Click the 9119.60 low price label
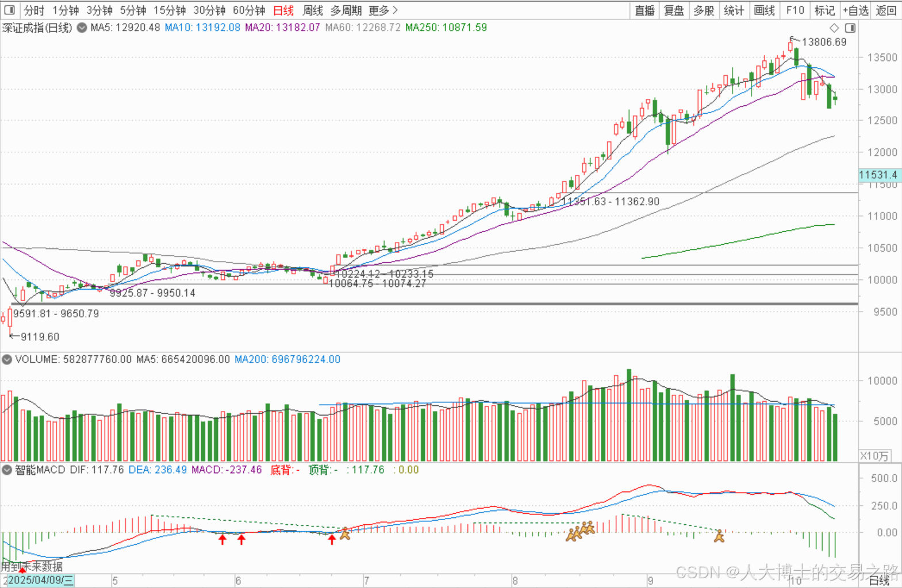Image resolution: width=902 pixels, height=588 pixels. [40, 337]
